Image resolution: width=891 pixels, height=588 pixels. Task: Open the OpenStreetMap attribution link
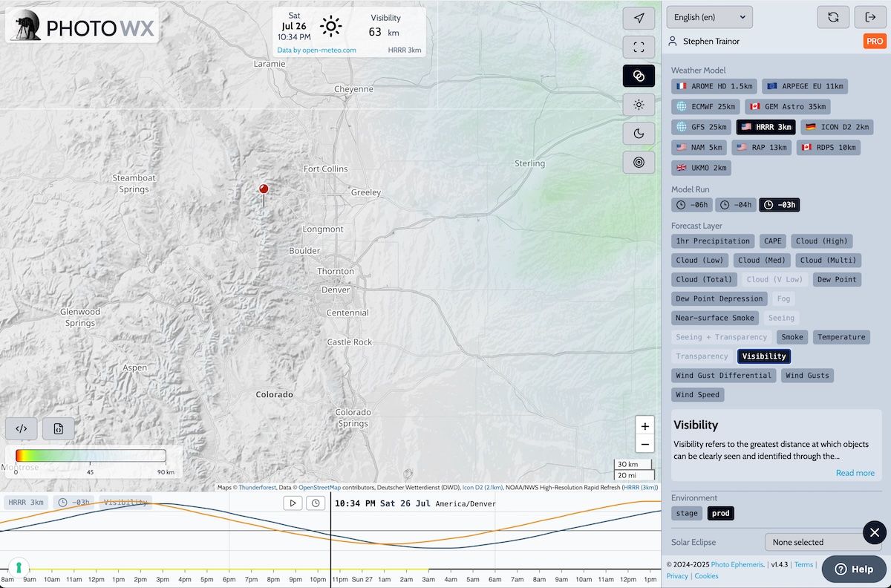coord(319,488)
